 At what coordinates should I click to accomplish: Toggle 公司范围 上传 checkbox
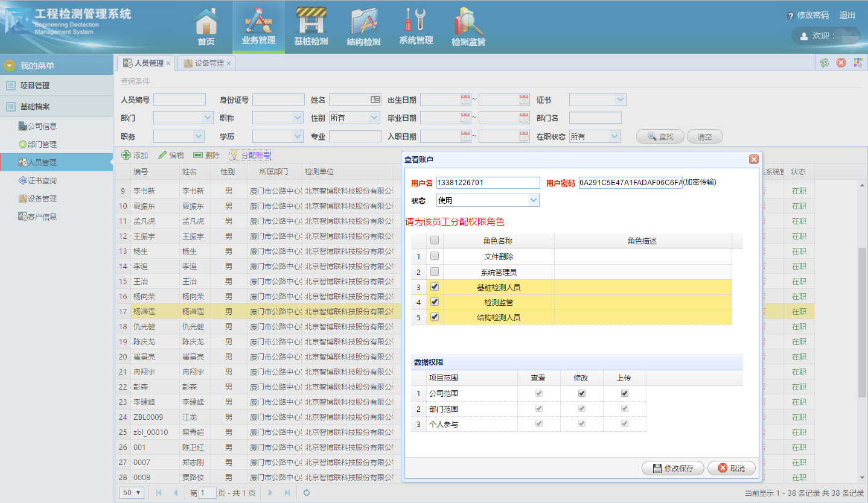coord(625,393)
